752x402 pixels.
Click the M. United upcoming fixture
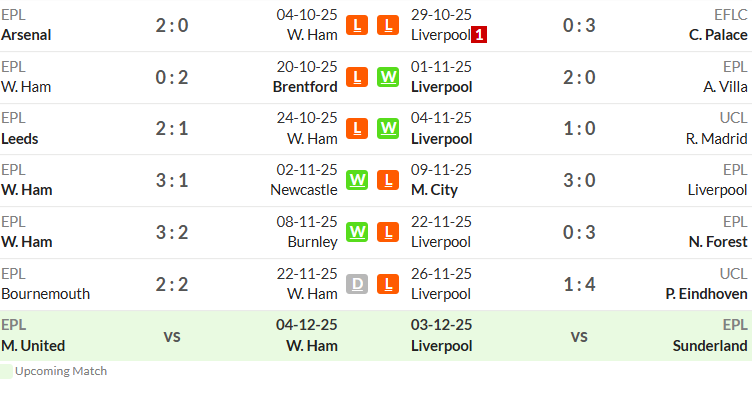pos(33,345)
